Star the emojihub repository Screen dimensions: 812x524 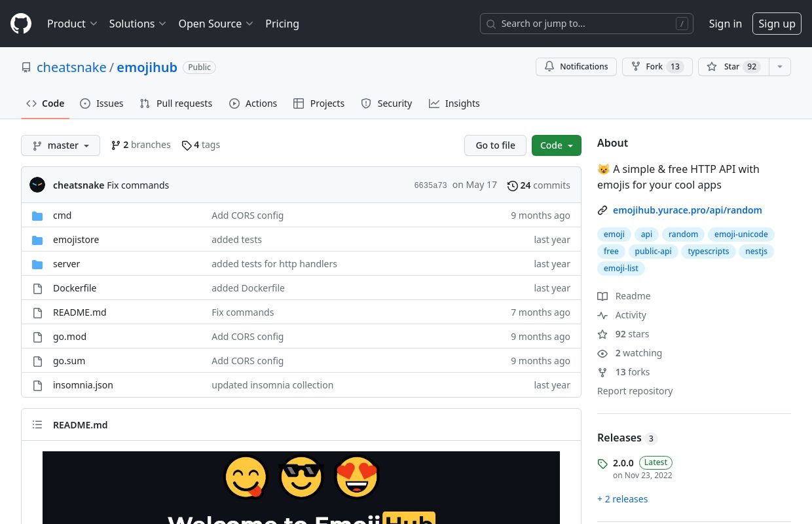pyautogui.click(x=733, y=67)
